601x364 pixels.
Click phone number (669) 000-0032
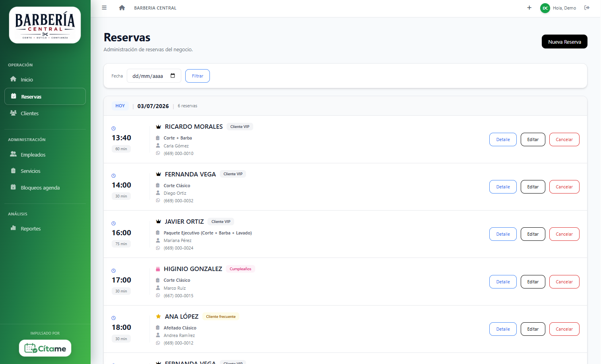click(x=178, y=201)
